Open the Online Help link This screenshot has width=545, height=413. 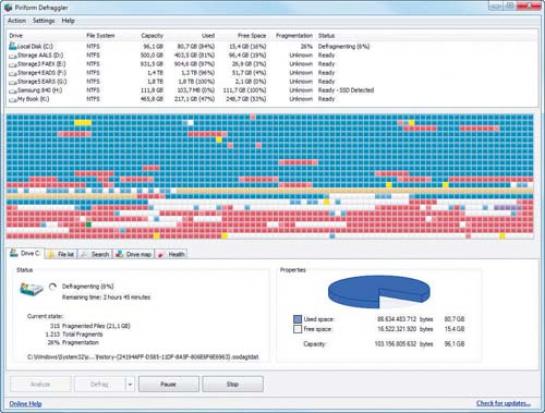tap(25, 404)
